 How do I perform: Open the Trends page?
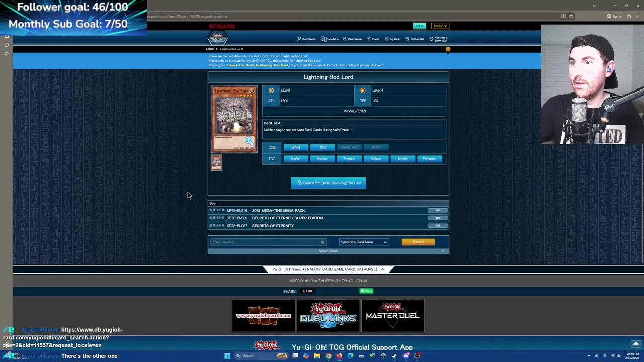coord(373,39)
